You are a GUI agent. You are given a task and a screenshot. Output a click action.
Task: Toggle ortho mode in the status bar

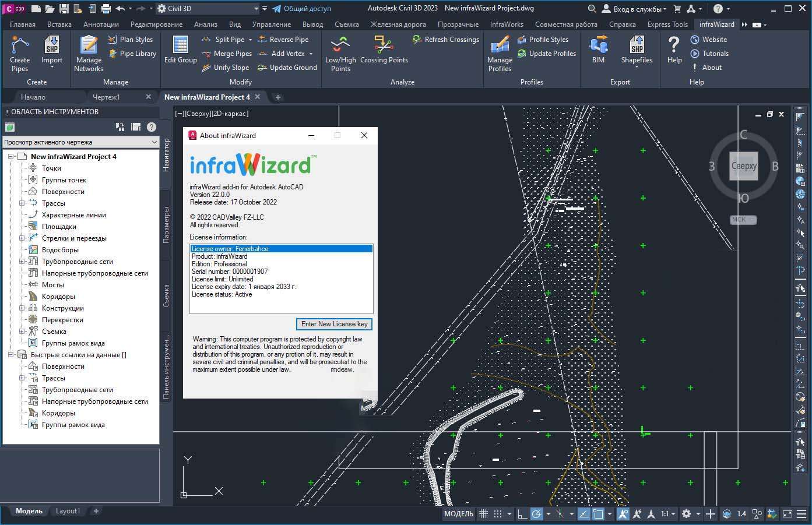(x=521, y=513)
